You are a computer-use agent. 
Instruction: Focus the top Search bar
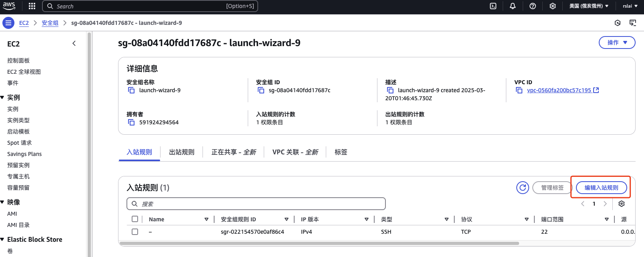coord(150,6)
